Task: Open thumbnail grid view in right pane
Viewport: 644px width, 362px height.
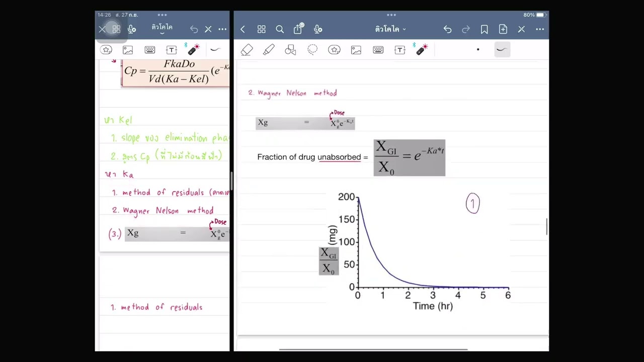Action: pyautogui.click(x=262, y=30)
